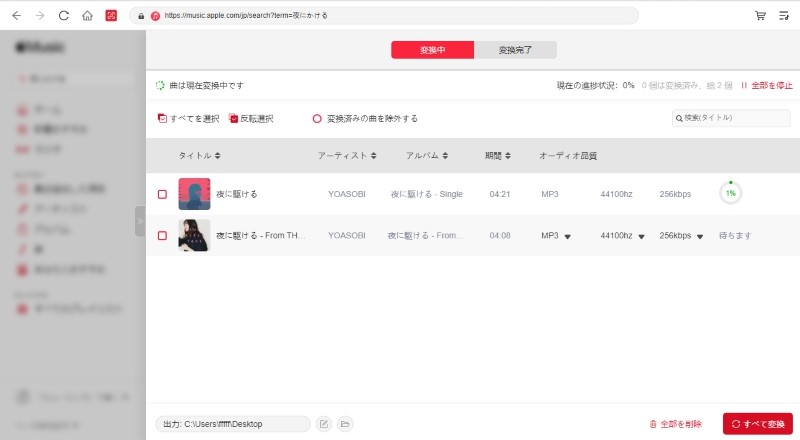Image resolution: width=800 pixels, height=440 pixels.
Task: Go back with the browser back arrow
Action: tap(16, 16)
